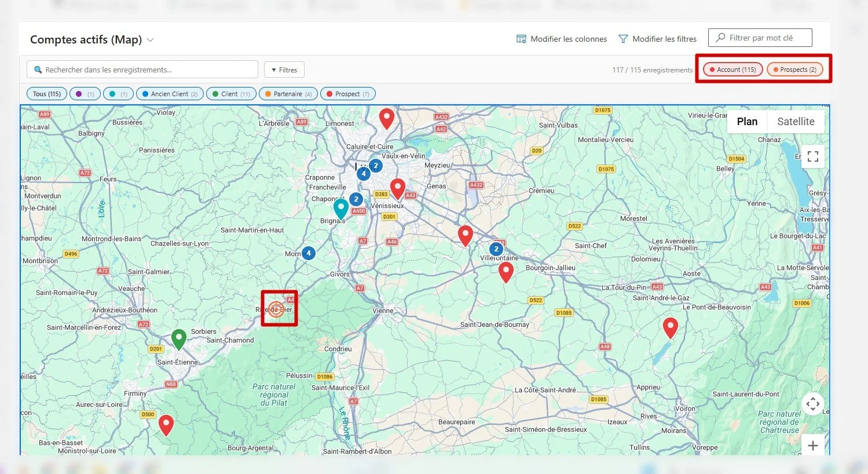868x474 pixels.
Task: Click the red pin near Bourgoin-Jallieu
Action: pyautogui.click(x=506, y=272)
